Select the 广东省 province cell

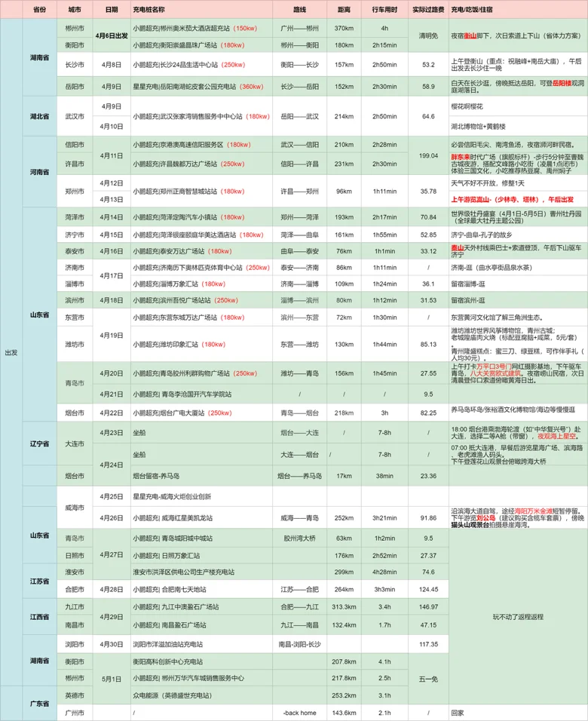tap(39, 703)
